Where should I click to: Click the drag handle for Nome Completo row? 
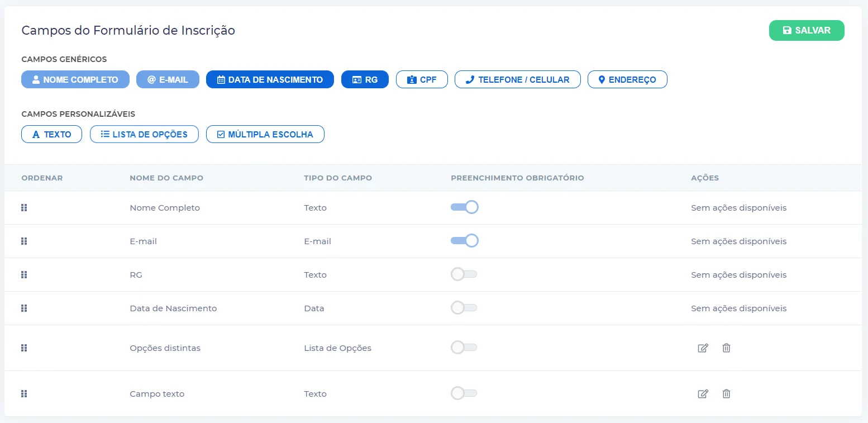24,208
